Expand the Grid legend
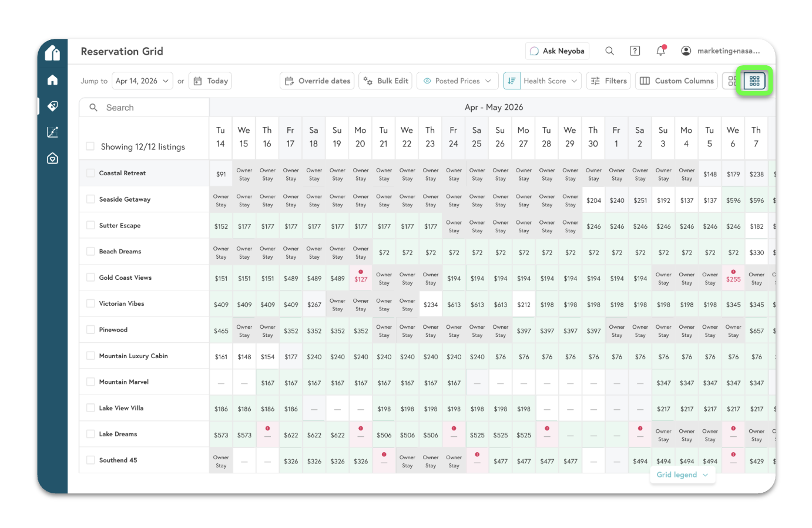 click(682, 474)
